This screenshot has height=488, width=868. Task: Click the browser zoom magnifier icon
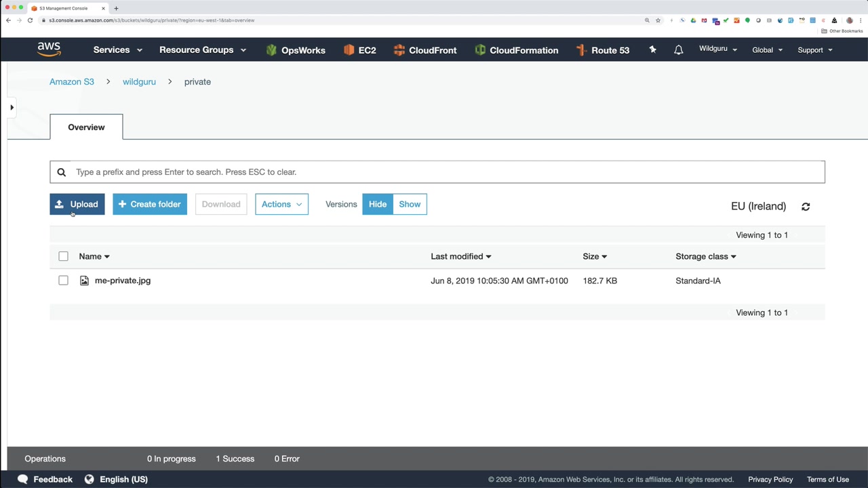(647, 20)
